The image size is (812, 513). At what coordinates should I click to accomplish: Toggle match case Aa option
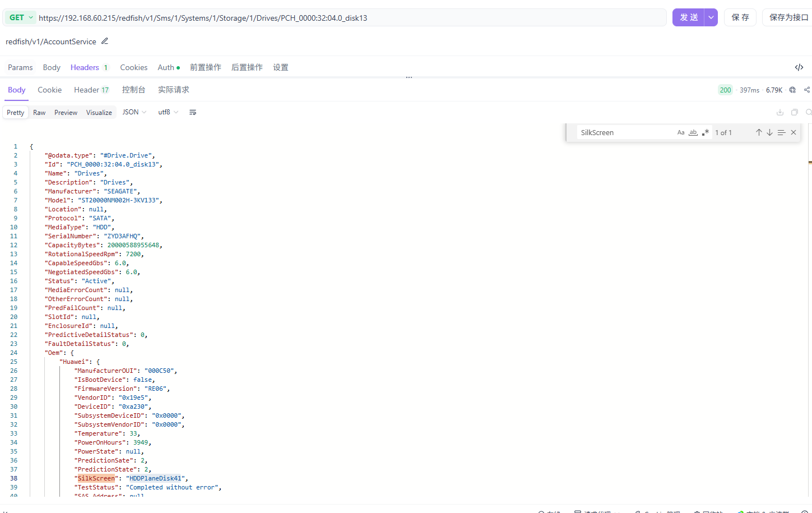point(681,132)
